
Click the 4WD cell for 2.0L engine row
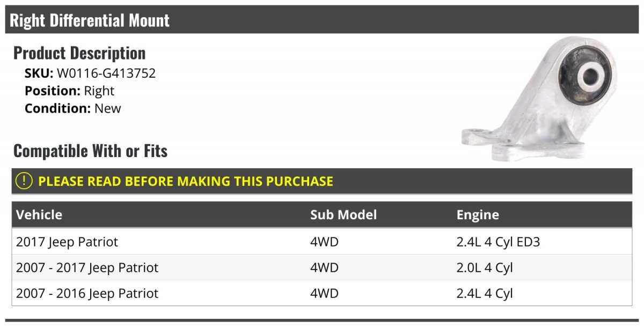coord(324,267)
